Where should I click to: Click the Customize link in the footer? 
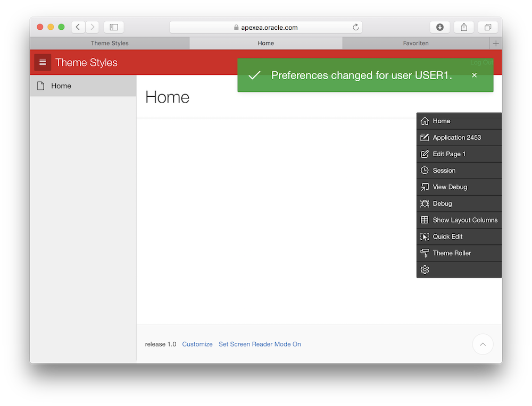(197, 344)
